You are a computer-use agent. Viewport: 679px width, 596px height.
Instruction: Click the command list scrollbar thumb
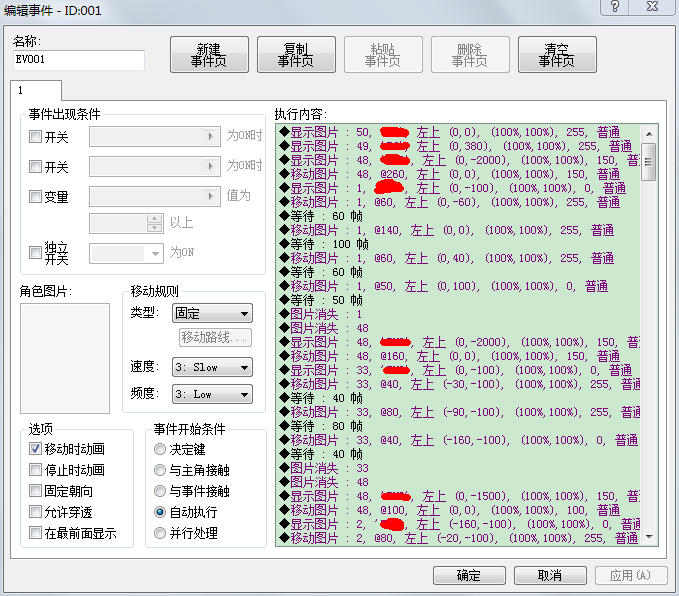point(649,162)
